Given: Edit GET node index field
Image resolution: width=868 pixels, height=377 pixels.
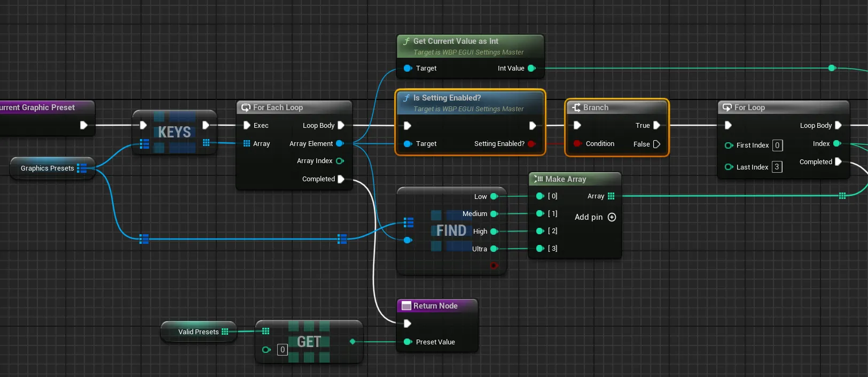Looking at the screenshot, I should [283, 350].
